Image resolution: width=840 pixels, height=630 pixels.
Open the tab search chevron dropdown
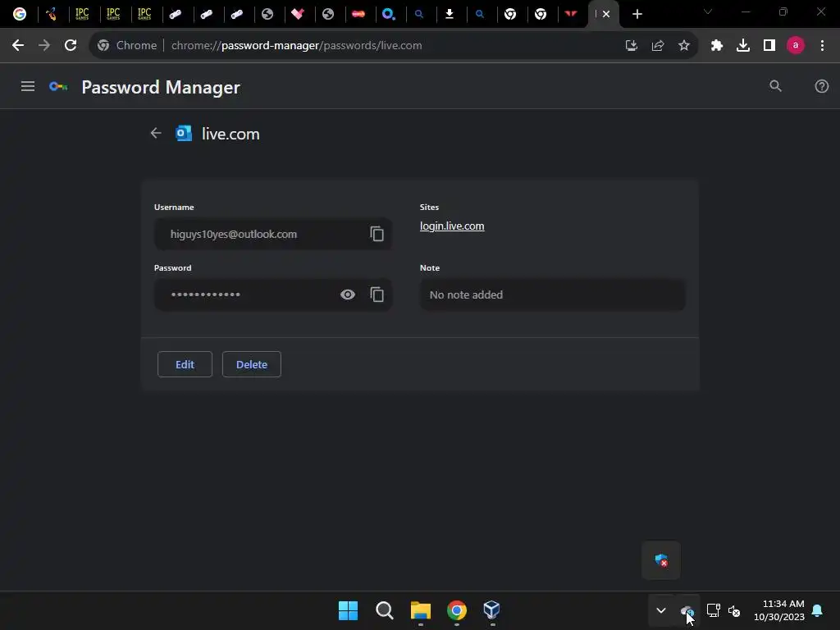(x=708, y=11)
